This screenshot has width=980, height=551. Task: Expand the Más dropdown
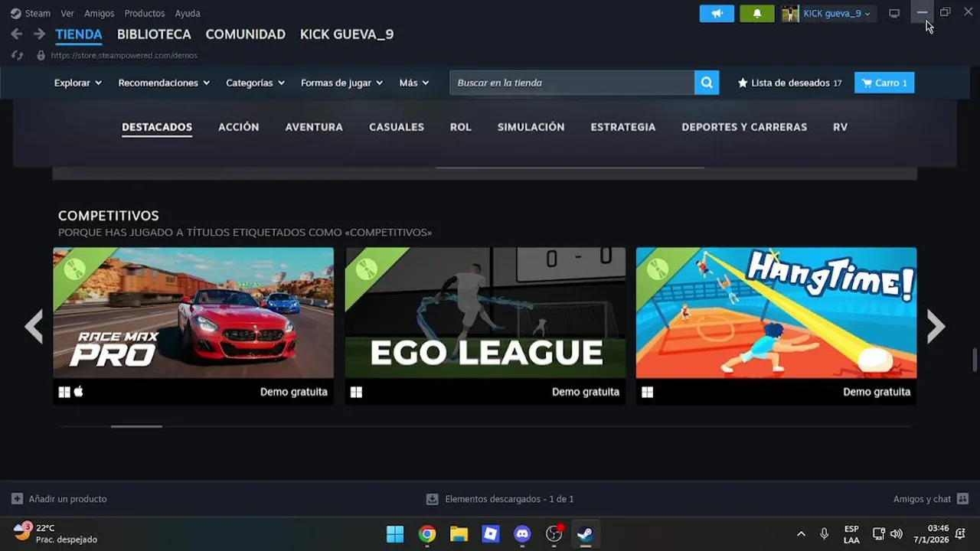pos(414,83)
